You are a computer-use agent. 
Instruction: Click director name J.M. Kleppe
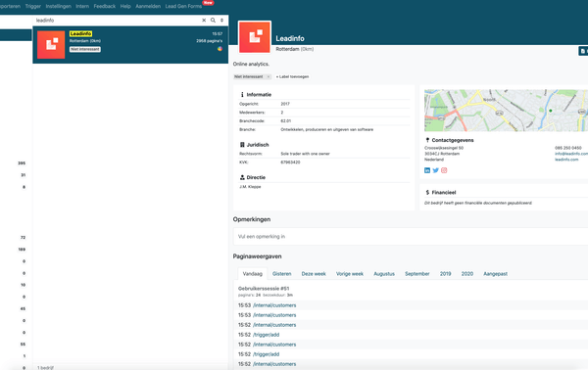[250, 187]
